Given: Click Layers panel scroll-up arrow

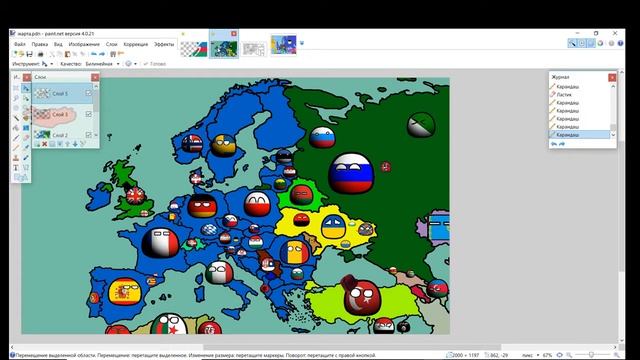Looking at the screenshot, I should click(96, 86).
